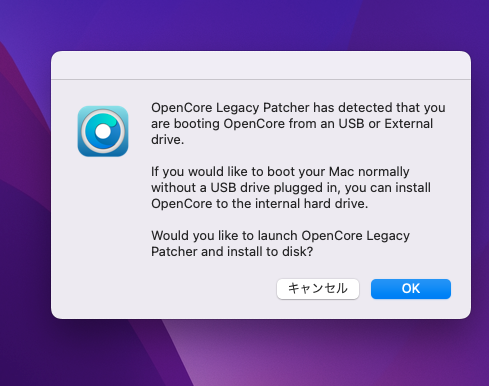Screen dimensions: 489x386
Task: Click the line "Would you like to launch OpenCore Legacy"
Action: [x=280, y=236]
